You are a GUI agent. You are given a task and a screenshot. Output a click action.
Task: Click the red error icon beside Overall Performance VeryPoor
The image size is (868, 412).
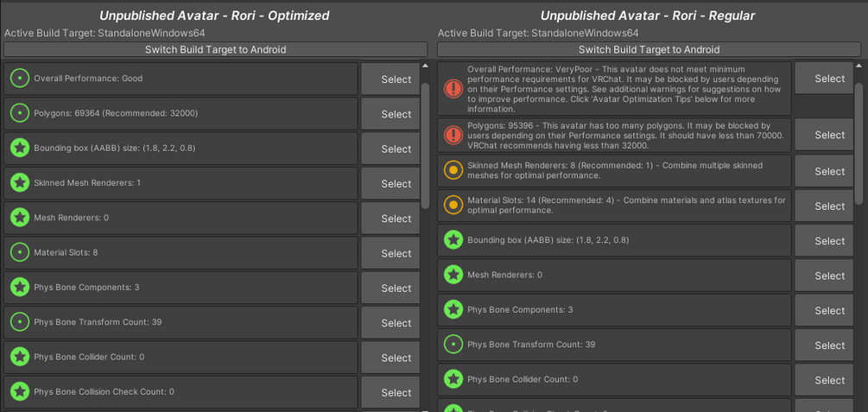pyautogui.click(x=453, y=89)
